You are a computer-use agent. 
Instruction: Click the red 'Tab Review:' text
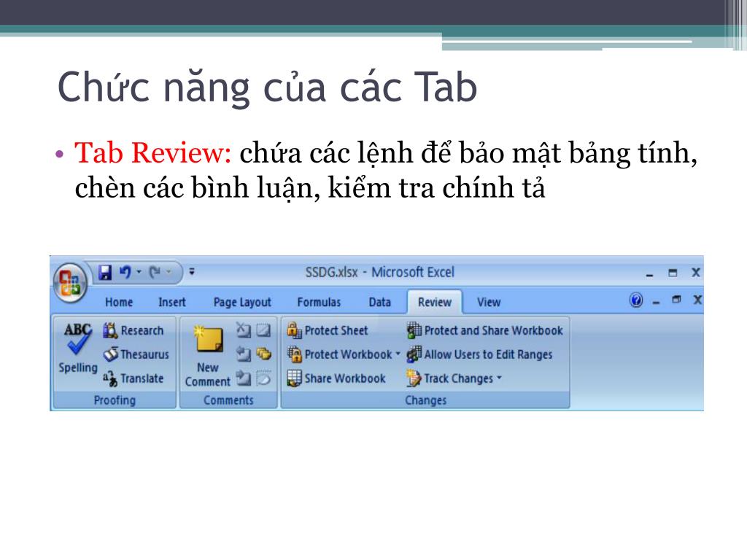tap(153, 153)
